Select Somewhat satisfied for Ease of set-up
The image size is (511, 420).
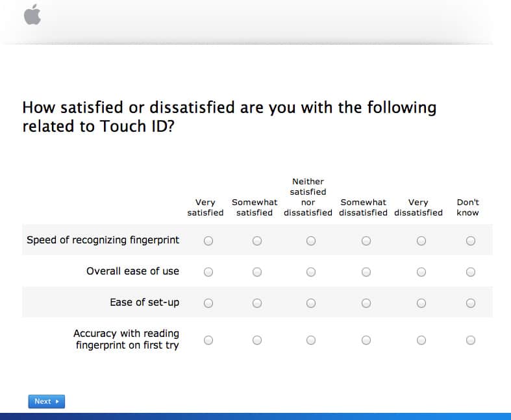pyautogui.click(x=257, y=303)
